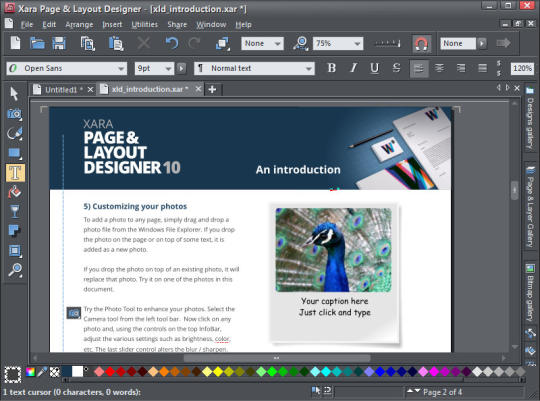Click the zoom magnifier toolbar icon
This screenshot has width=540, height=401.
point(301,44)
